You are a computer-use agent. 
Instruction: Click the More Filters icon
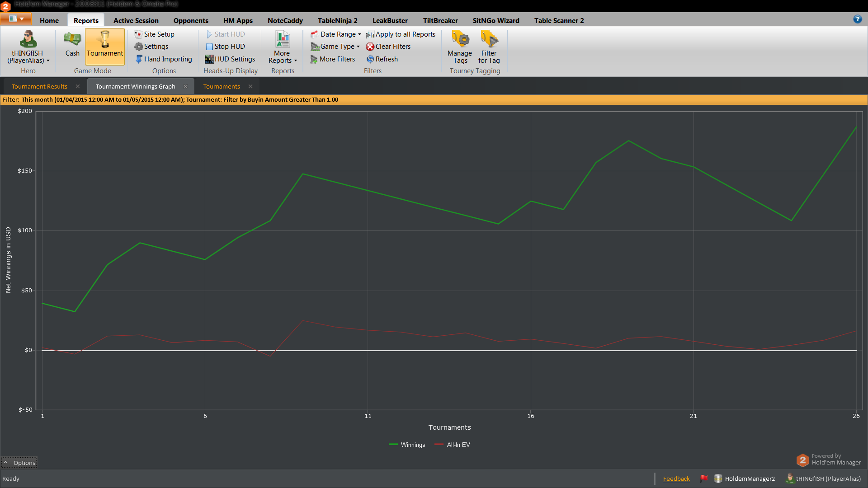[314, 59]
